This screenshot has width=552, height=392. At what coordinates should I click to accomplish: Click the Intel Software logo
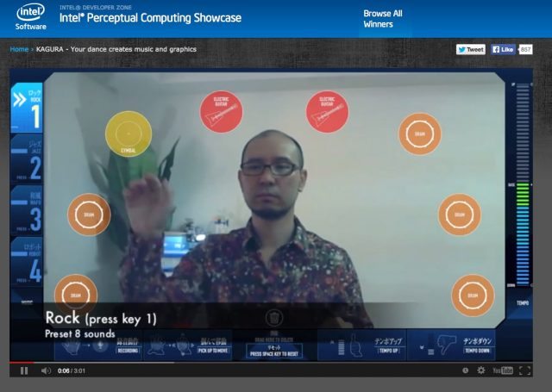tap(30, 16)
